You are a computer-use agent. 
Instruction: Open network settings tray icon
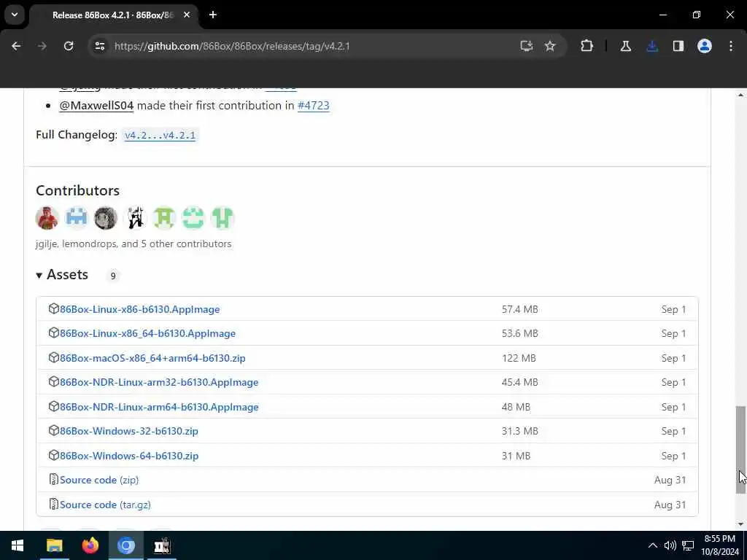[688, 545]
